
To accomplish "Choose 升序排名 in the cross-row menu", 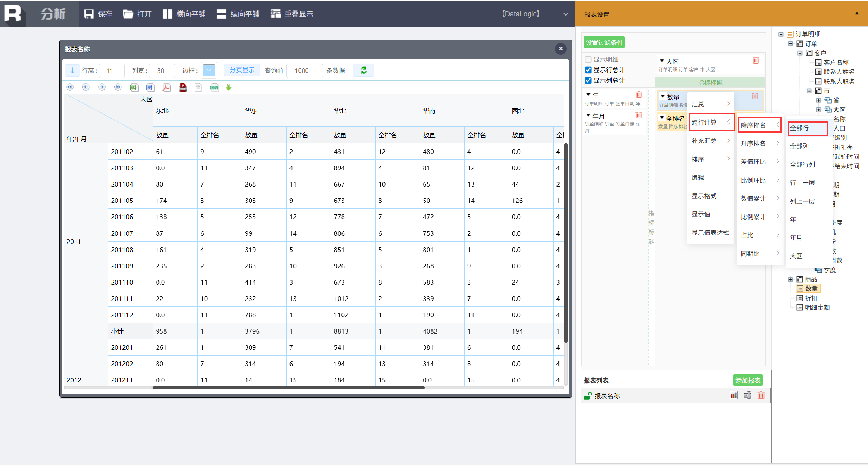I will (753, 143).
